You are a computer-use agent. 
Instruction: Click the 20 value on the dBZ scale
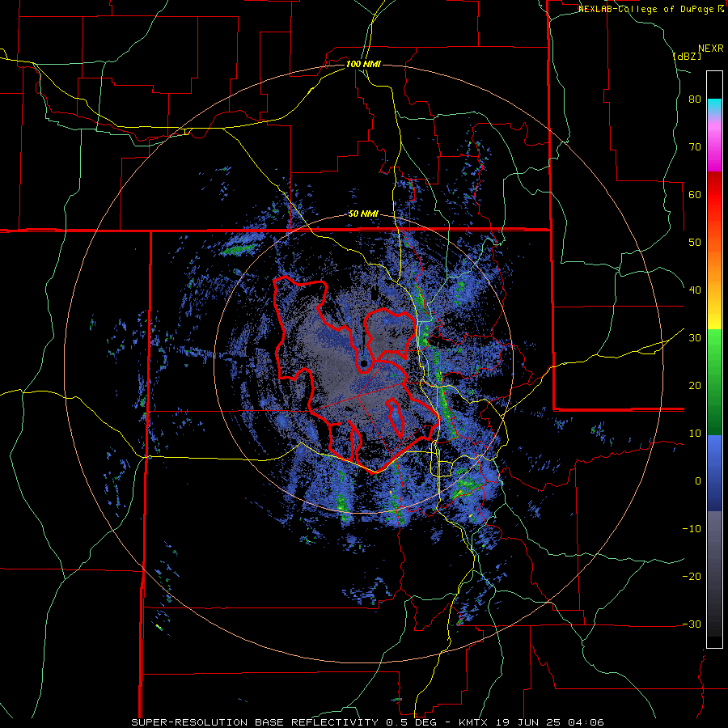click(x=695, y=386)
